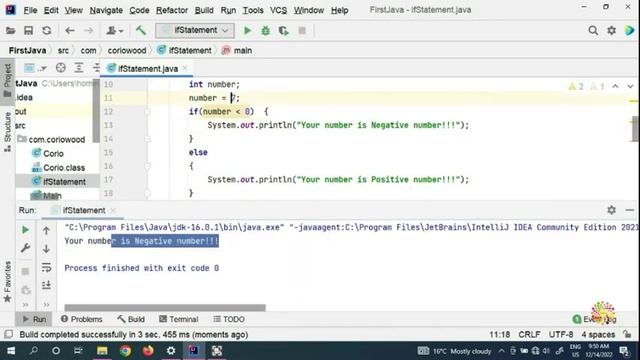Open the Favorites side panel
Viewport: 640px width, 360px height.
[7, 282]
